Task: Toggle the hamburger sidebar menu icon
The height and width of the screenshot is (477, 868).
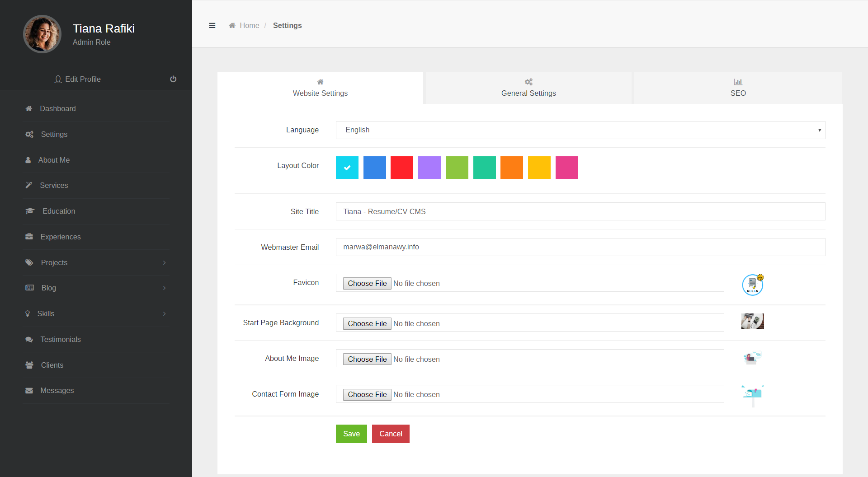Action: 212,26
